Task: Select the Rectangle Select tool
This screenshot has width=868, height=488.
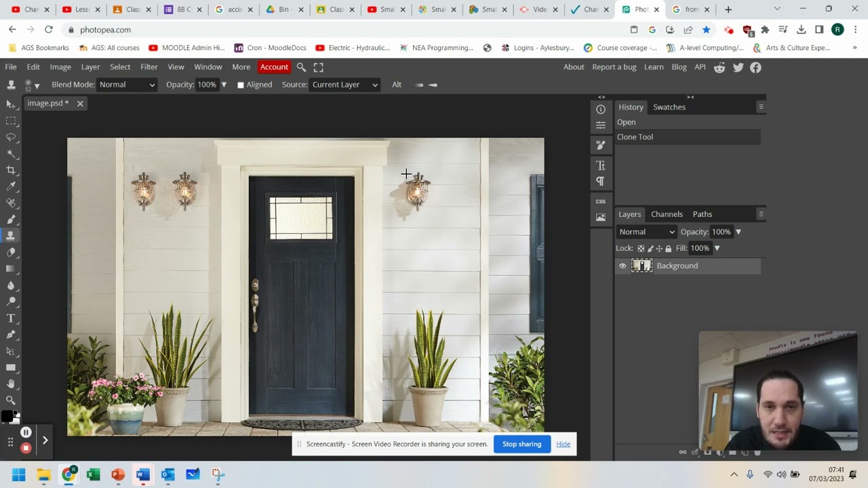Action: tap(11, 121)
